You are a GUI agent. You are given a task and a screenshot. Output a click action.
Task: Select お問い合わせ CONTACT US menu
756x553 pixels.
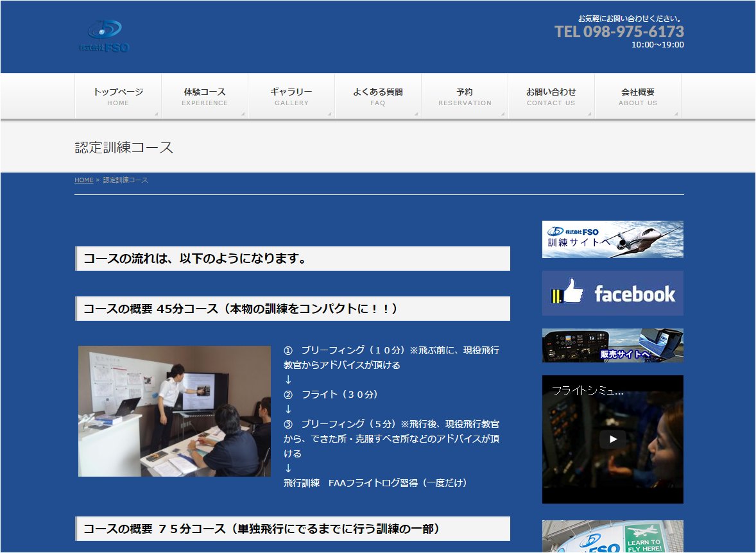click(551, 96)
